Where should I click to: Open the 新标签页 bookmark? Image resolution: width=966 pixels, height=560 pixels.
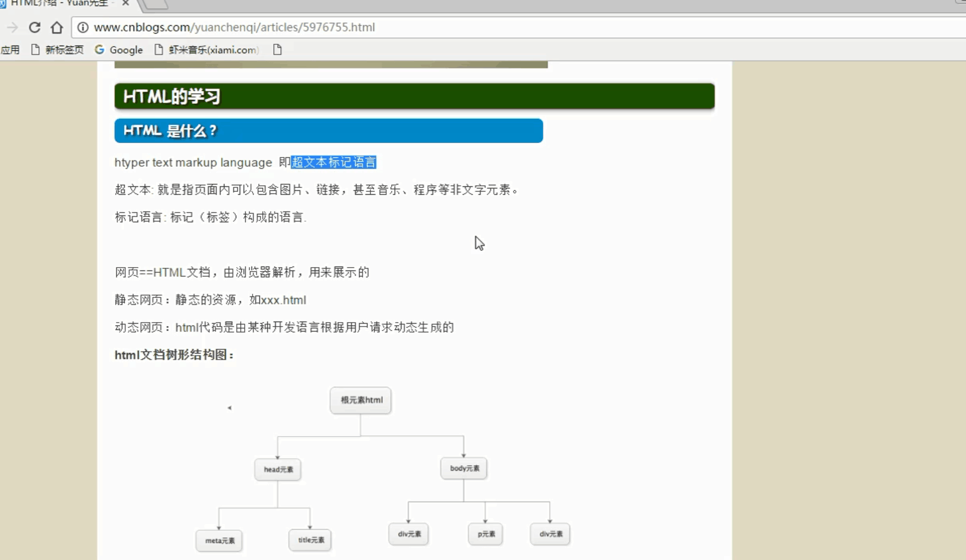[x=63, y=50]
